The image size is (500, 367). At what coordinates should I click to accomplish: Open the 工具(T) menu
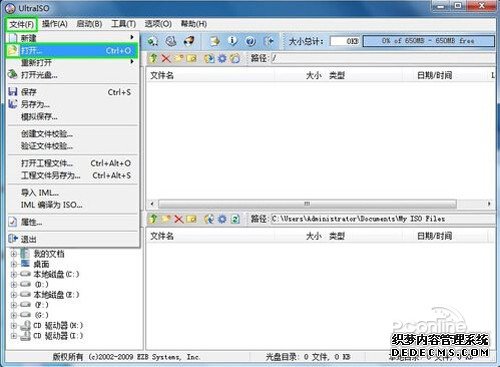123,24
